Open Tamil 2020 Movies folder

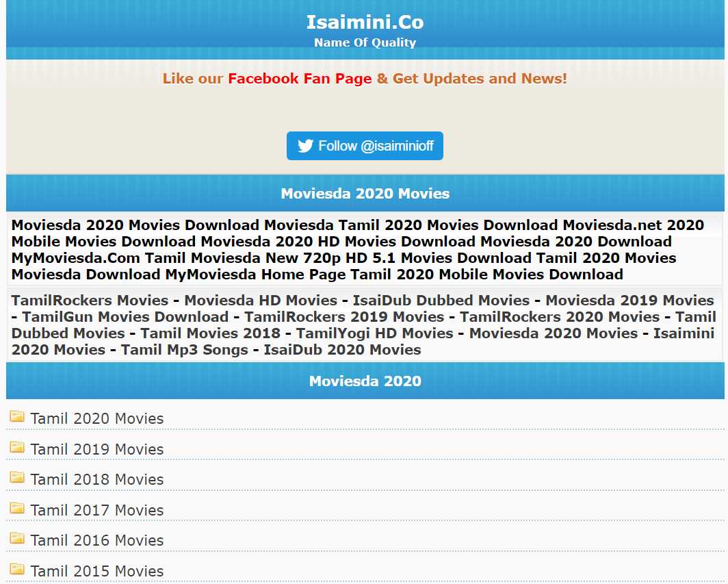(x=97, y=418)
